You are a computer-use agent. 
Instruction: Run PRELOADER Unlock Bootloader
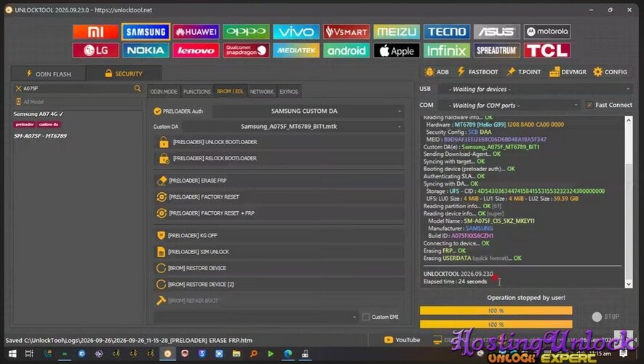(279, 142)
